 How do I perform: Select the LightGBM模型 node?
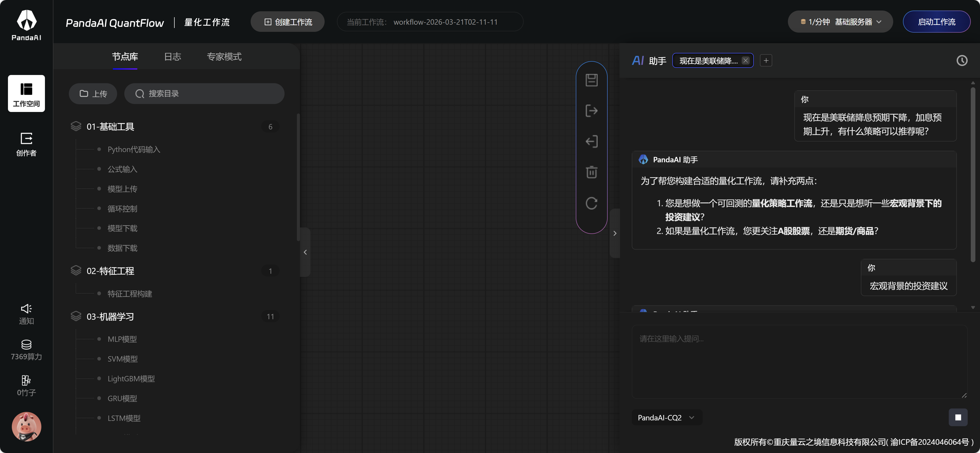coord(131,379)
